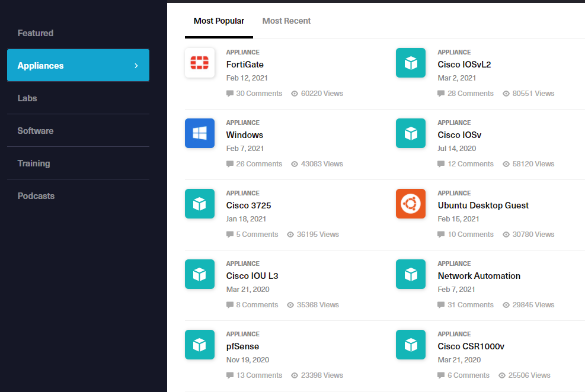585x392 pixels.
Task: Switch to the Most Popular tab
Action: (x=219, y=21)
